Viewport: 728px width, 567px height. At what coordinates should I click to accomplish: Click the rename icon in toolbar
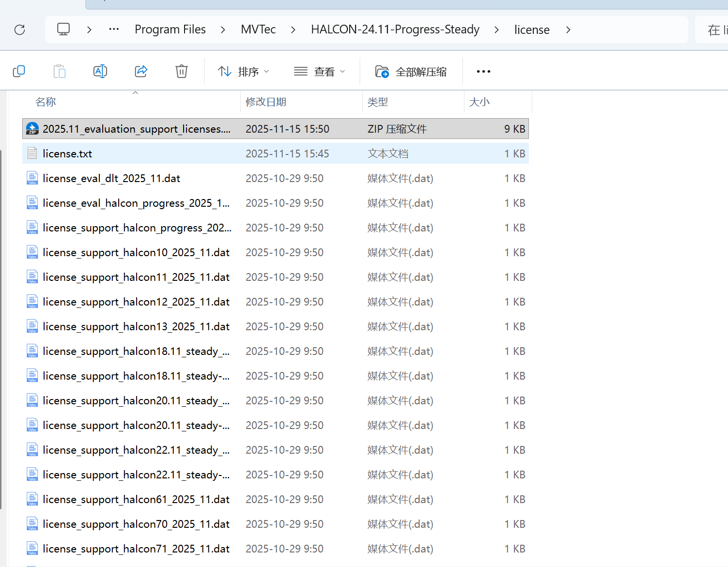(100, 71)
